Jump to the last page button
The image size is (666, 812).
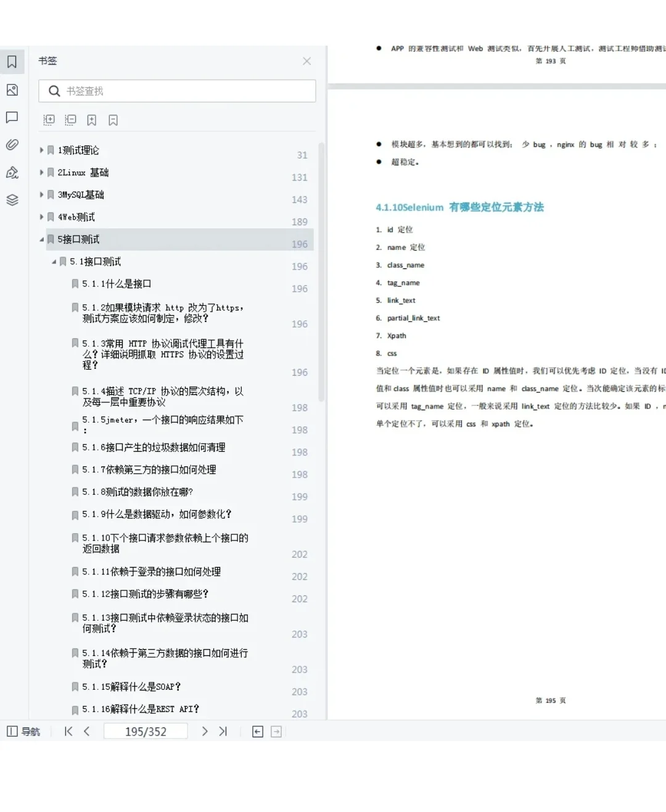tap(223, 731)
